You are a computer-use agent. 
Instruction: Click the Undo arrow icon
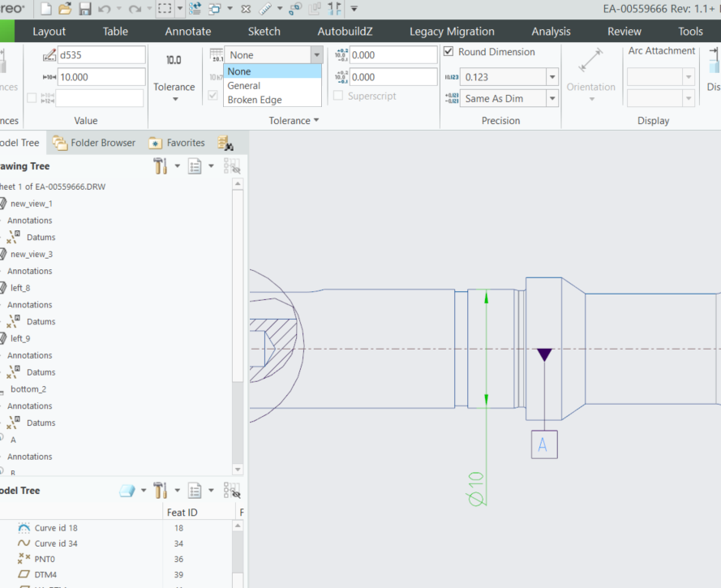104,9
